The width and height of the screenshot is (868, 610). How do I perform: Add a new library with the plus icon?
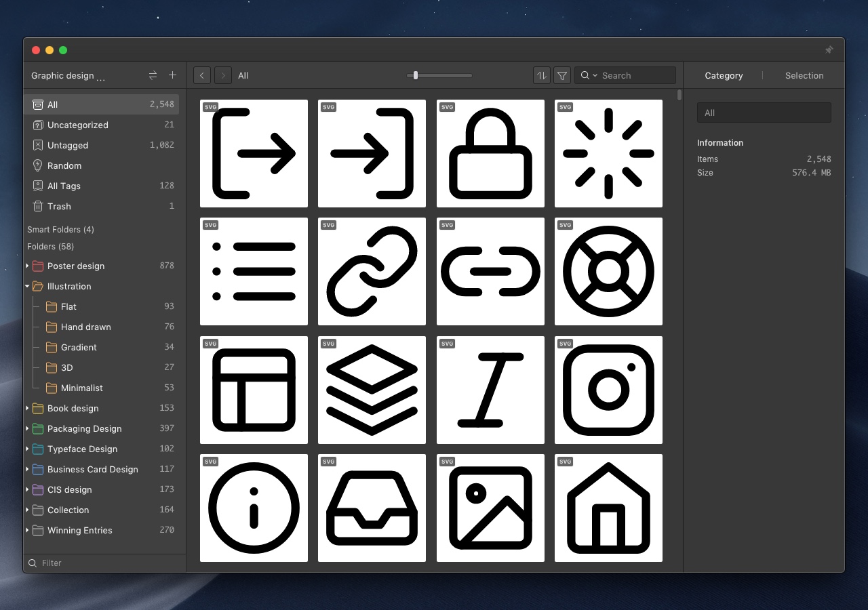click(x=172, y=75)
